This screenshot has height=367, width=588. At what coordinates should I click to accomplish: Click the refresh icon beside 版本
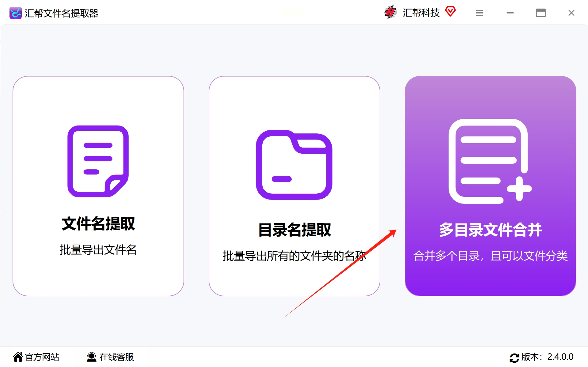tap(514, 358)
